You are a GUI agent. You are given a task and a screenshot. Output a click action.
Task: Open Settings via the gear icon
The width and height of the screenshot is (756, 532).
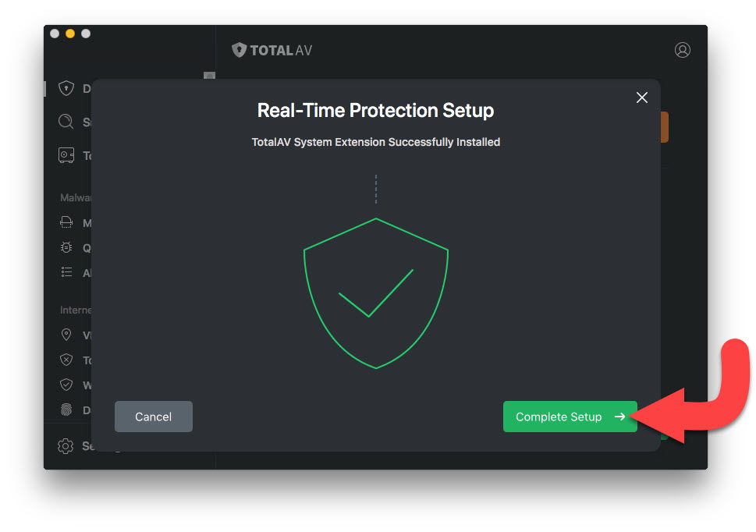[66, 446]
